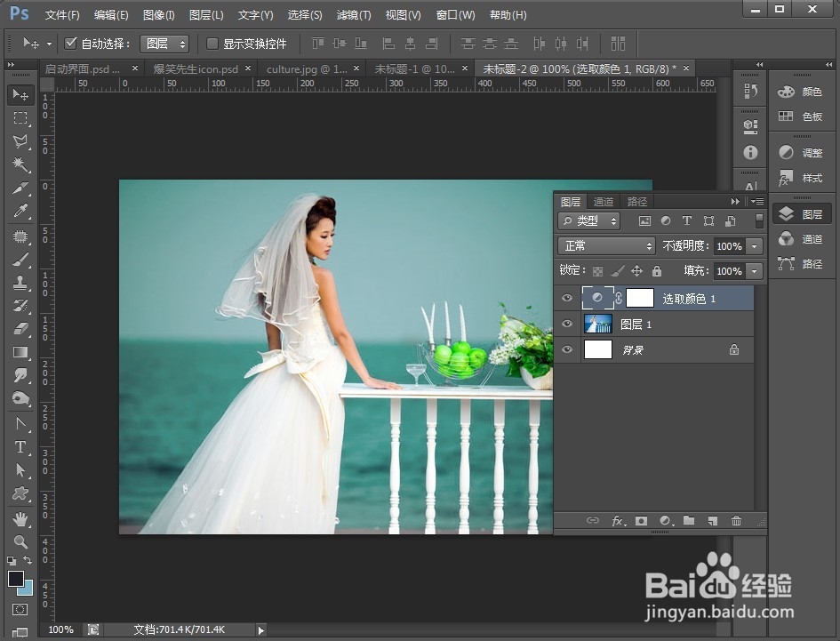Select the History Brush tool
840x641 pixels.
point(20,306)
